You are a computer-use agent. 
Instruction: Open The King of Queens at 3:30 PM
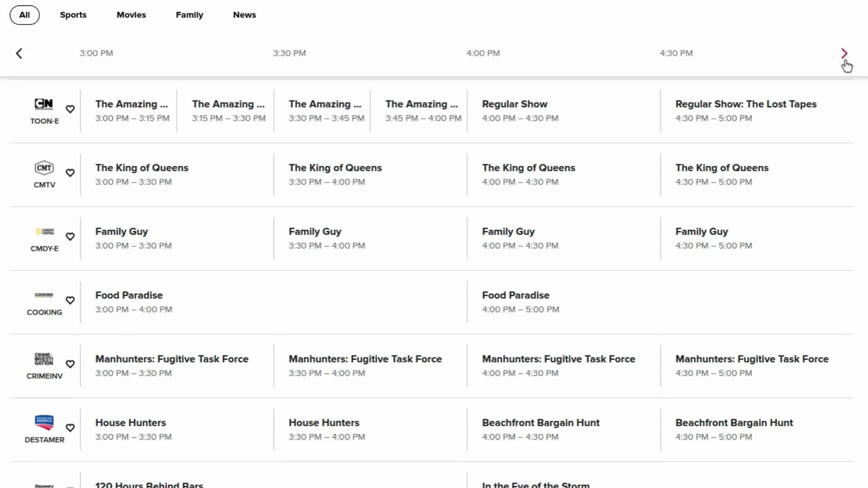pos(370,174)
